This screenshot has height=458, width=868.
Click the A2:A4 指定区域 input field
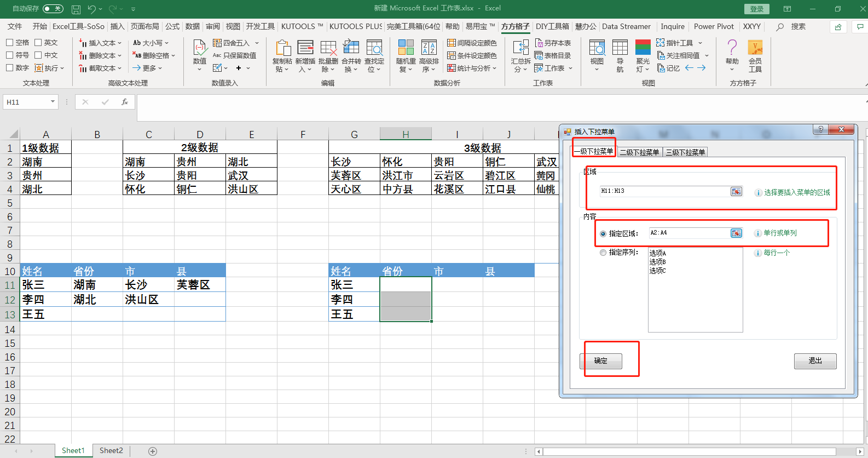click(689, 233)
